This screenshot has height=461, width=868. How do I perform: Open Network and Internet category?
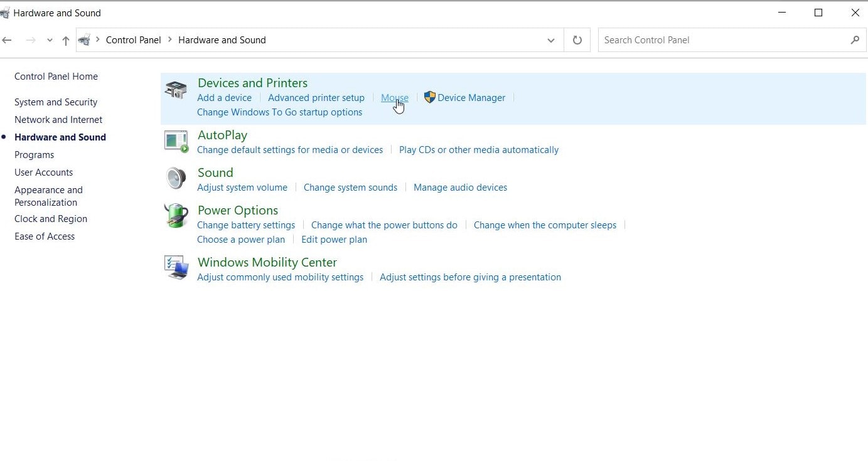tap(58, 120)
